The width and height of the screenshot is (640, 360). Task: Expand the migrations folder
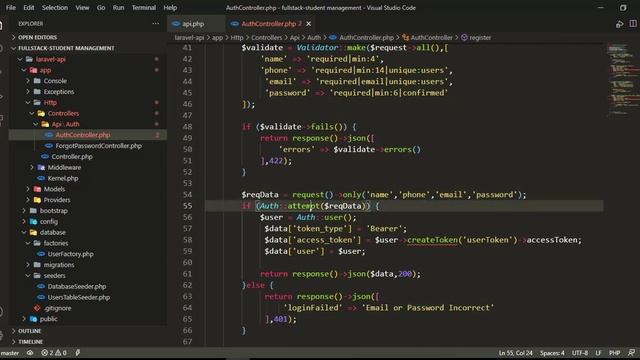point(59,265)
